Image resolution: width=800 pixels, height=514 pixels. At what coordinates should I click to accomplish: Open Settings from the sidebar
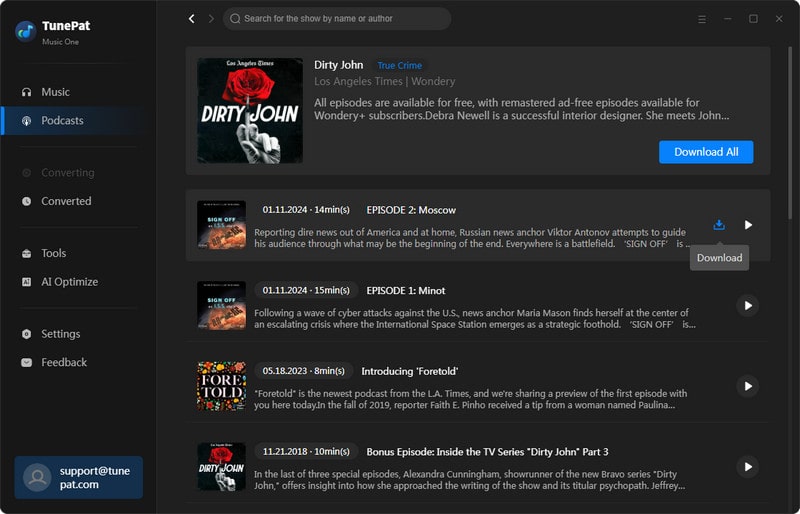tap(60, 334)
